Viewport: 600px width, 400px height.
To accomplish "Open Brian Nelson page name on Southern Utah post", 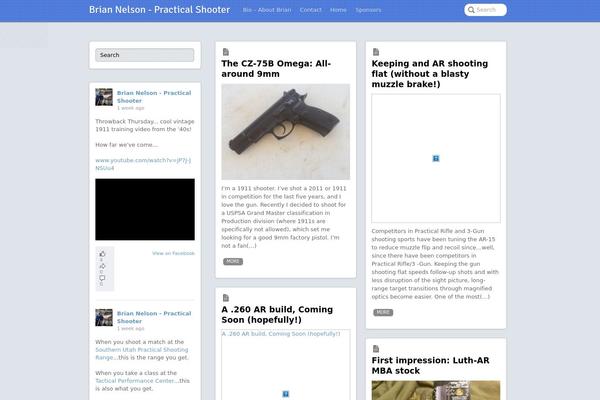I will tap(154, 317).
